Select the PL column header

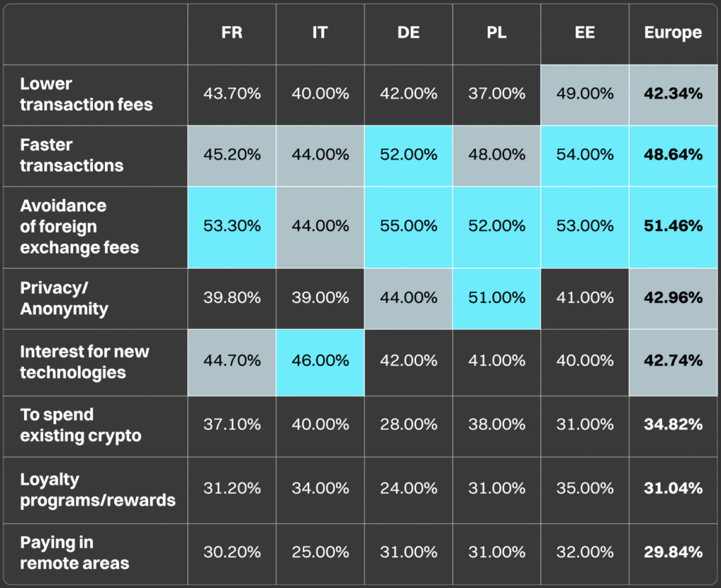coord(496,33)
